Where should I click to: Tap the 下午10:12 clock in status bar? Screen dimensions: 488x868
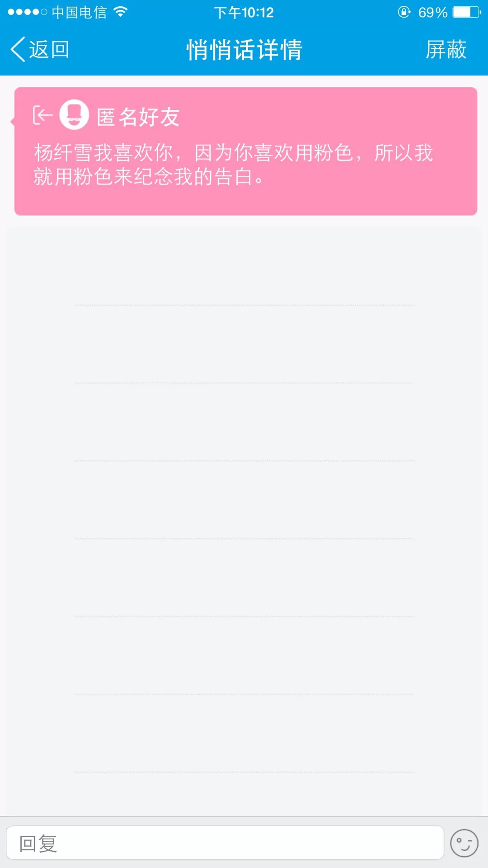pos(244,12)
